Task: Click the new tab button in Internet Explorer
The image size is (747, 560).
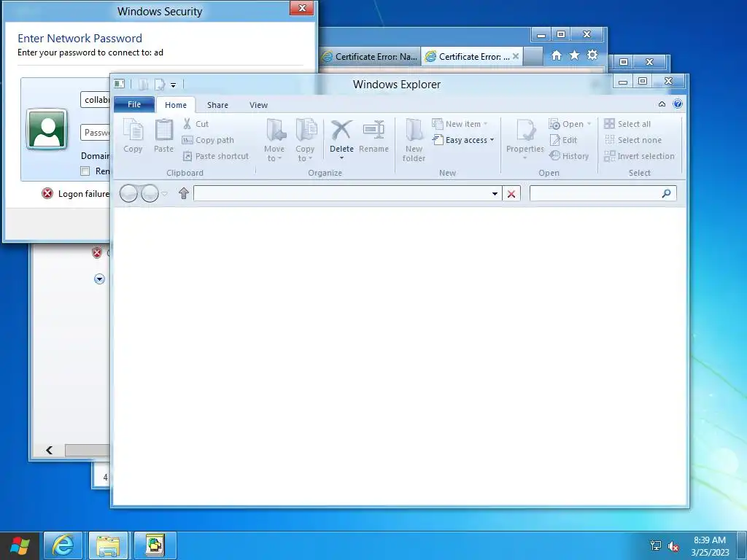Action: click(x=533, y=56)
